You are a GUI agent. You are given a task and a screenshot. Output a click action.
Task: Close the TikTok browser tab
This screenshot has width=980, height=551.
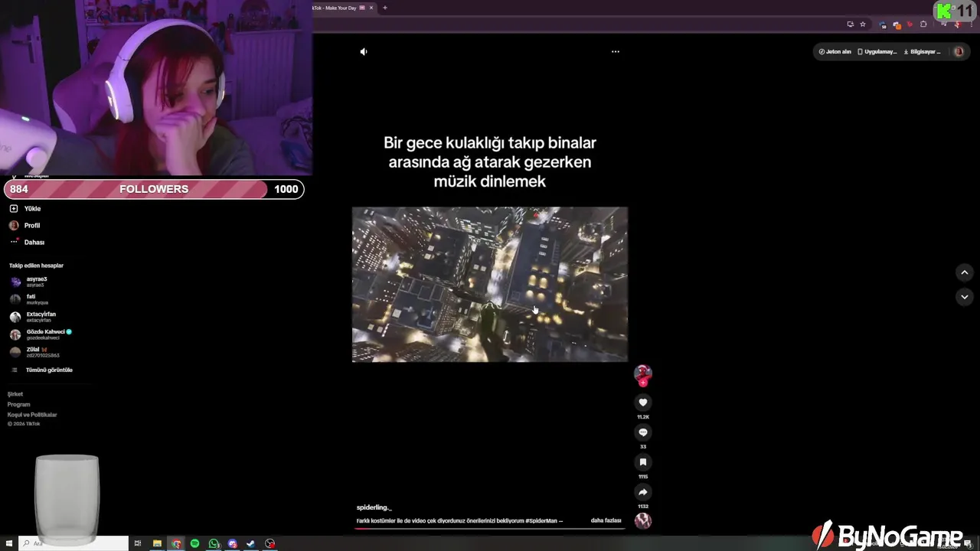coord(371,8)
